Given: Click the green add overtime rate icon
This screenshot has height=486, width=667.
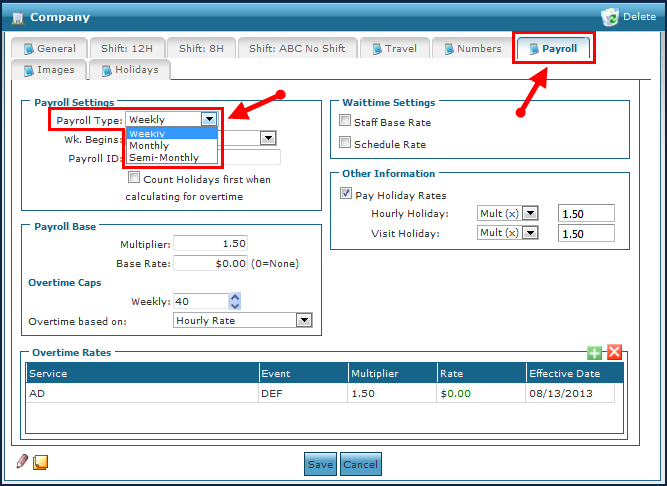Looking at the screenshot, I should coord(594,352).
